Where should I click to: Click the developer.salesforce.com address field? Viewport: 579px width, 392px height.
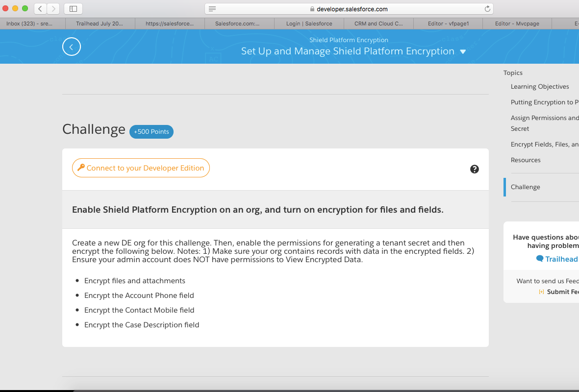pyautogui.click(x=349, y=9)
